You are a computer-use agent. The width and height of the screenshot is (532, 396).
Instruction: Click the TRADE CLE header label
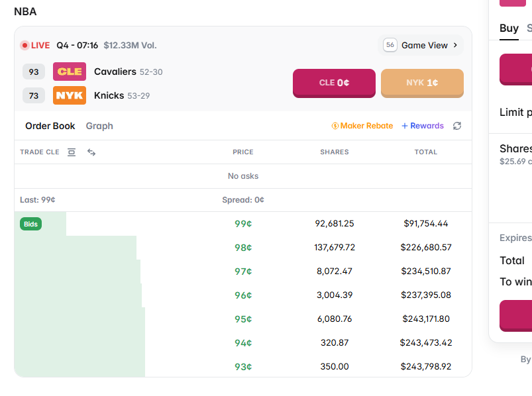[x=39, y=152]
